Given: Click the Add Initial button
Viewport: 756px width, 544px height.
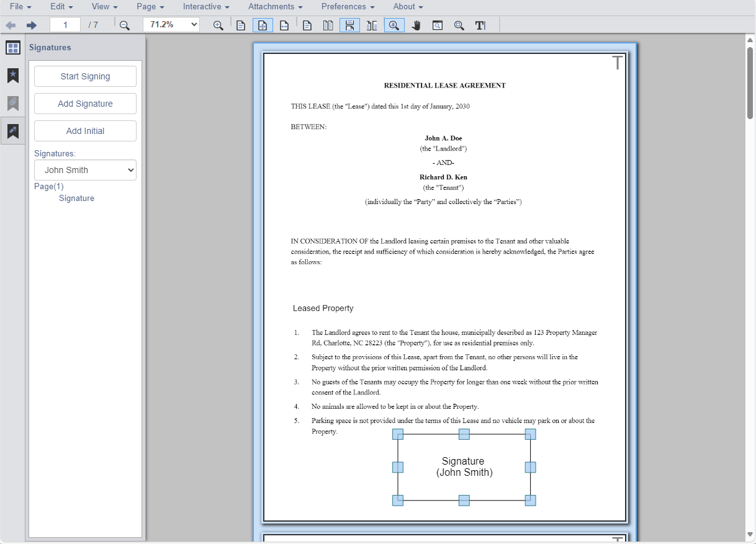Looking at the screenshot, I should click(85, 131).
